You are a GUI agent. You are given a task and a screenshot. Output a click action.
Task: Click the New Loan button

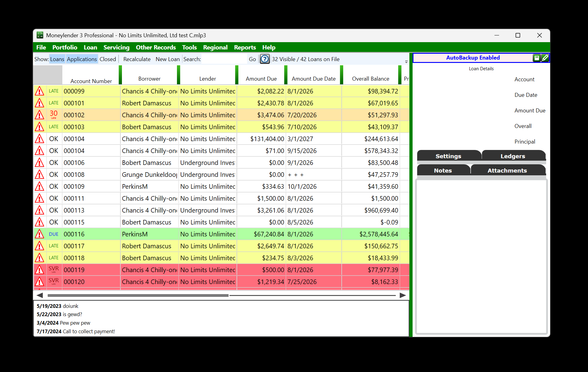click(167, 59)
